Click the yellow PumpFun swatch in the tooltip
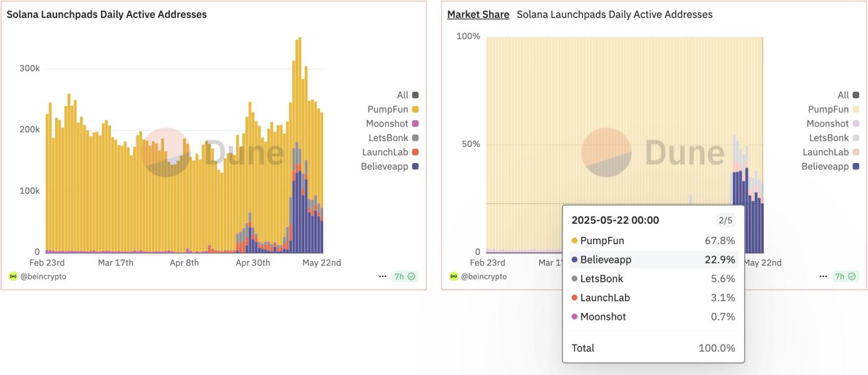The image size is (868, 375). (x=574, y=240)
